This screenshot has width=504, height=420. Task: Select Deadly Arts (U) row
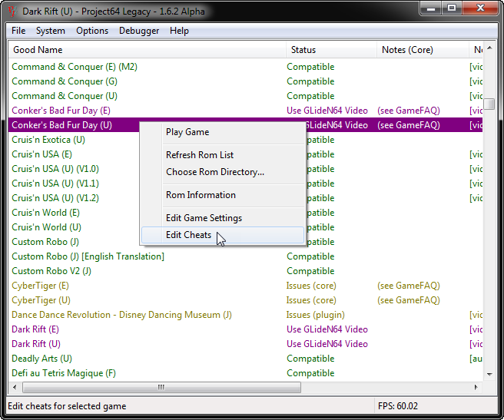coord(246,359)
